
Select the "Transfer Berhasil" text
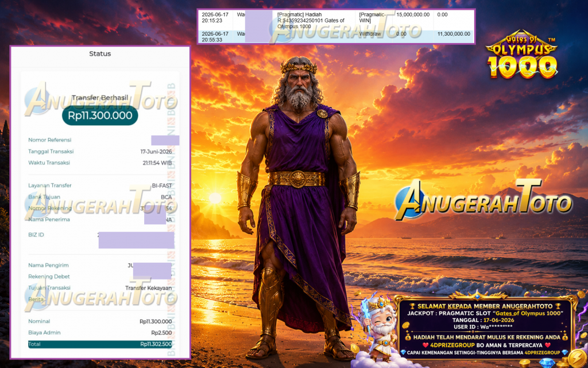coord(100,98)
